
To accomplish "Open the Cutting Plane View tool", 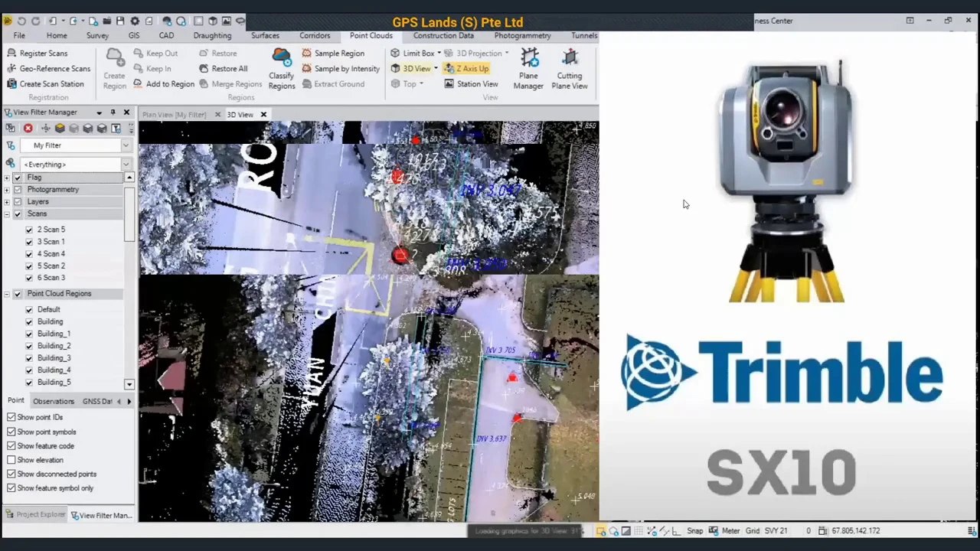I will 570,70.
